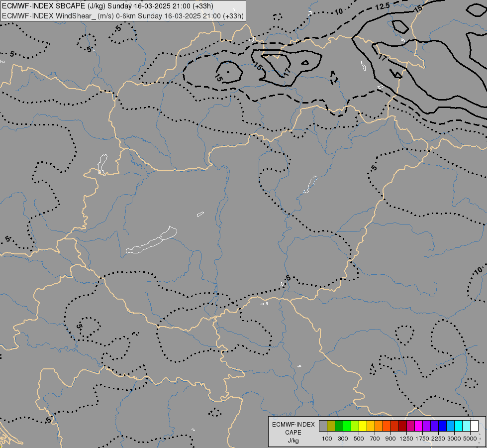Viewport: 487px width, 448px height.
Task: Click the CAPE label in the legend
Action: (x=293, y=433)
